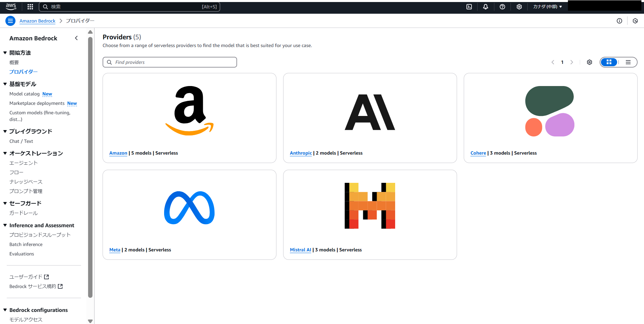Collapse the Amazon Bedrock side panel
This screenshot has height=324, width=644.
tap(76, 38)
